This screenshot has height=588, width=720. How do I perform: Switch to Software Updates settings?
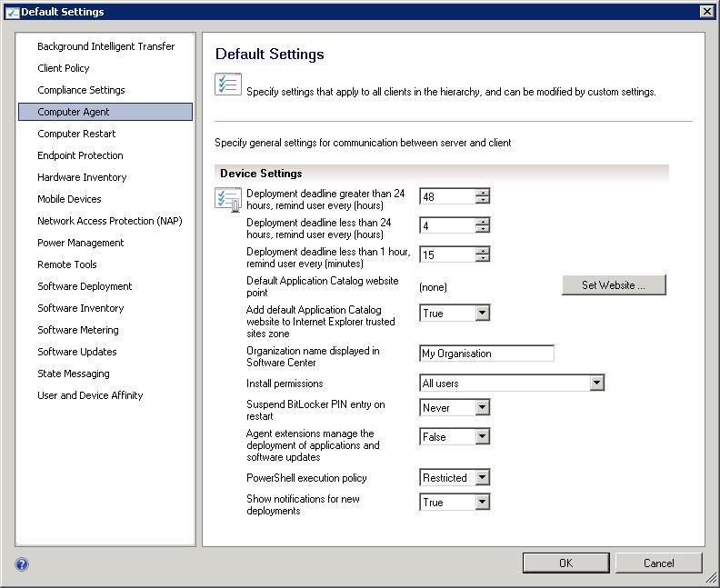(76, 352)
